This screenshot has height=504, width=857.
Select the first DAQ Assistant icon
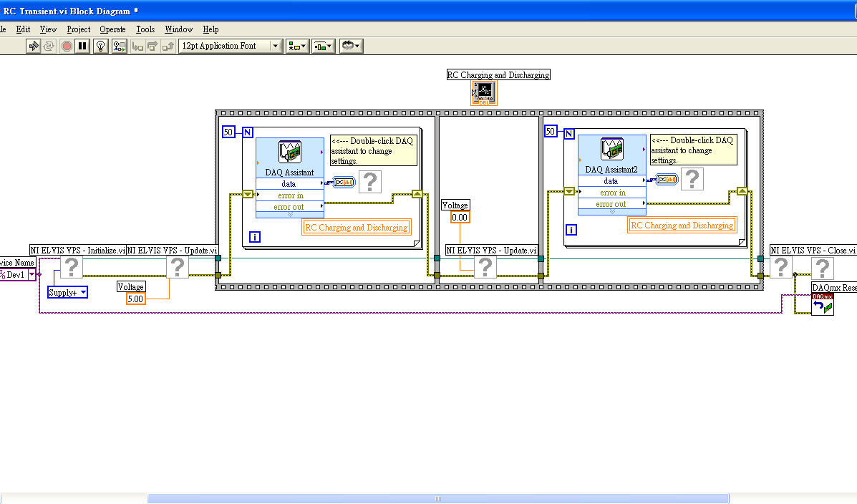[x=289, y=152]
